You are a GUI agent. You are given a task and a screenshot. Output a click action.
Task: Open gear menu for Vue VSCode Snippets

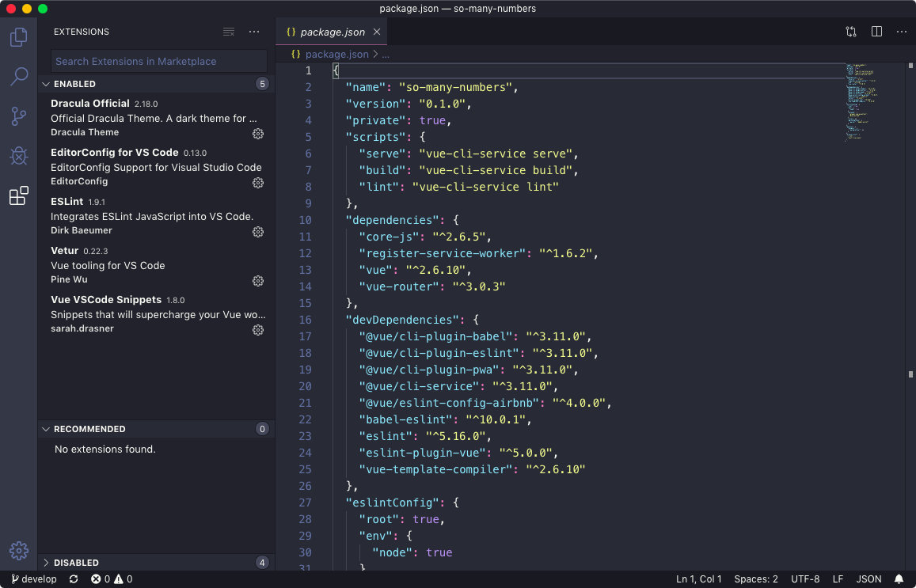[x=257, y=330]
